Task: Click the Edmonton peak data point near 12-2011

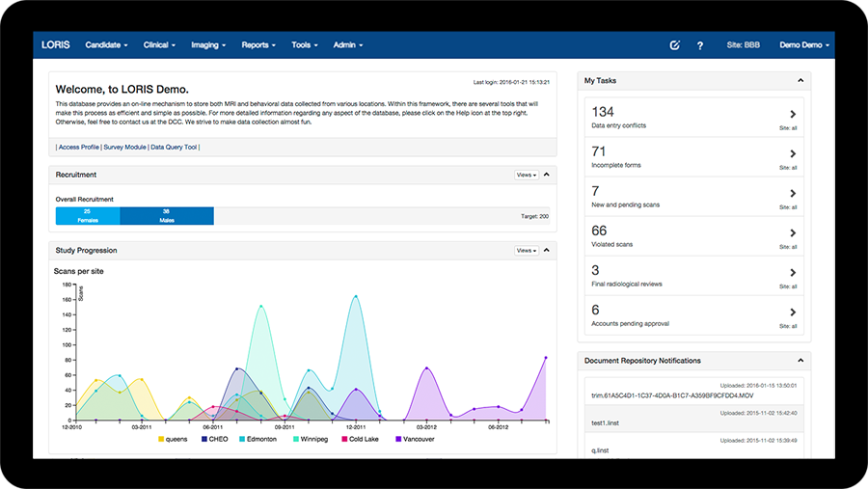Action: [355, 296]
